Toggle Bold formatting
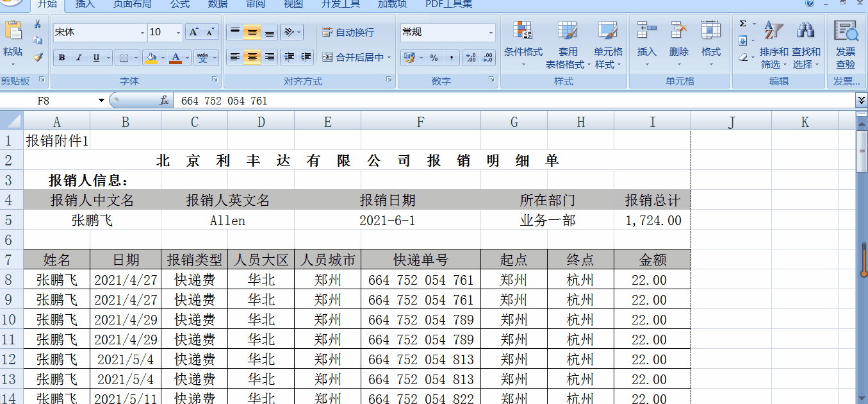The height and width of the screenshot is (404, 868). (61, 58)
